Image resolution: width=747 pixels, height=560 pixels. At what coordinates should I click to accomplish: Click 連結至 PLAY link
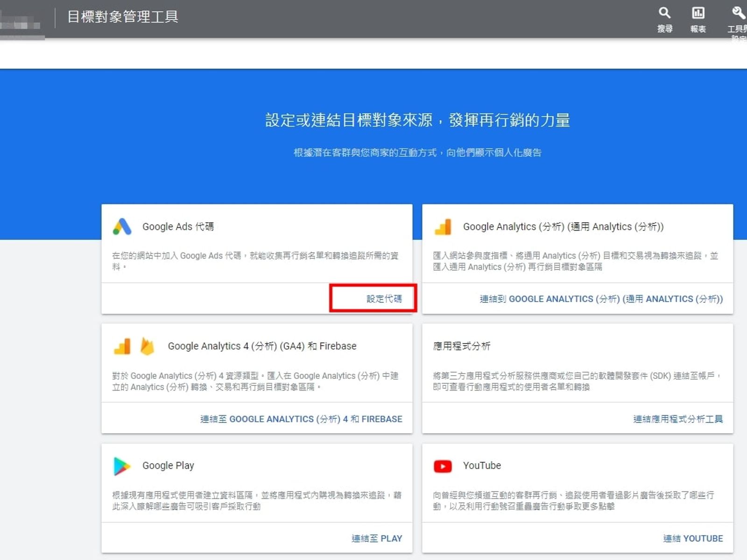[x=377, y=539]
